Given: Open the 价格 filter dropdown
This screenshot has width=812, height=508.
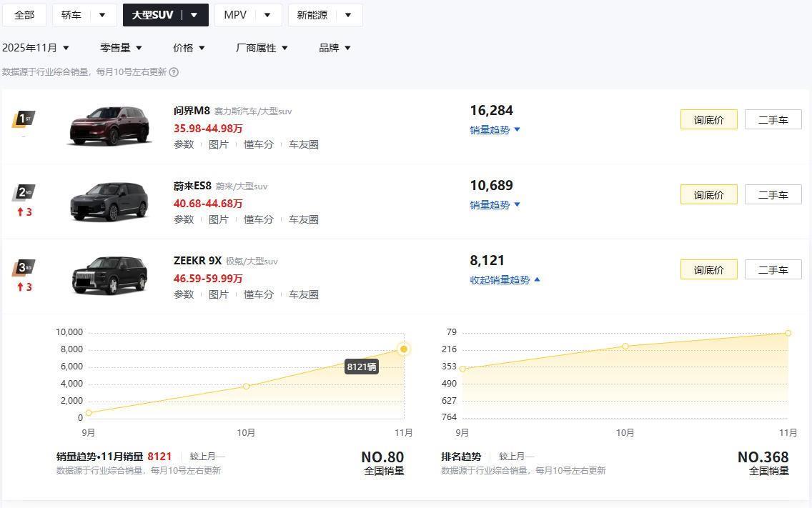Looking at the screenshot, I should pyautogui.click(x=189, y=48).
